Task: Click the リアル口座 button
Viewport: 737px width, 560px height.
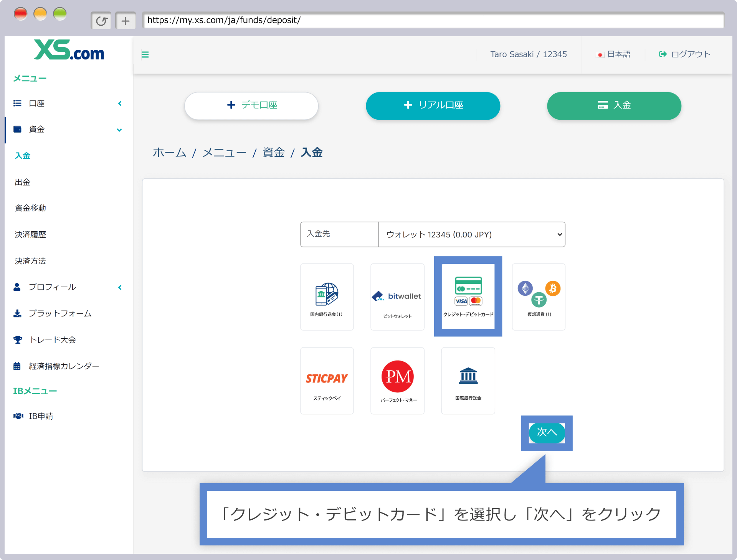Action: pyautogui.click(x=433, y=105)
